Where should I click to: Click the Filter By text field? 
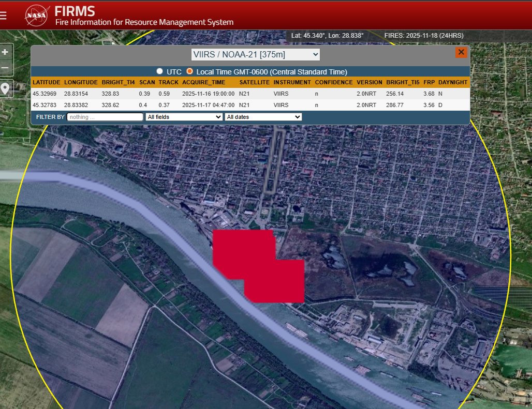coord(105,117)
